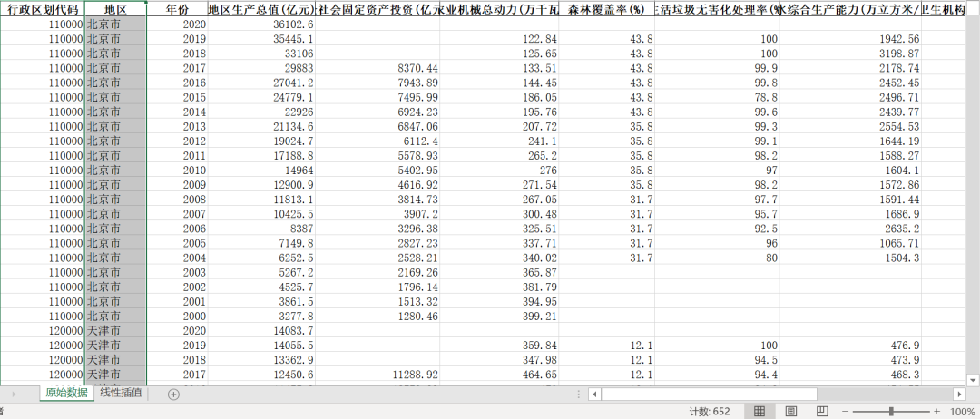Click the water capacity cell 476.9
The height and width of the screenshot is (419, 980).
850,346
